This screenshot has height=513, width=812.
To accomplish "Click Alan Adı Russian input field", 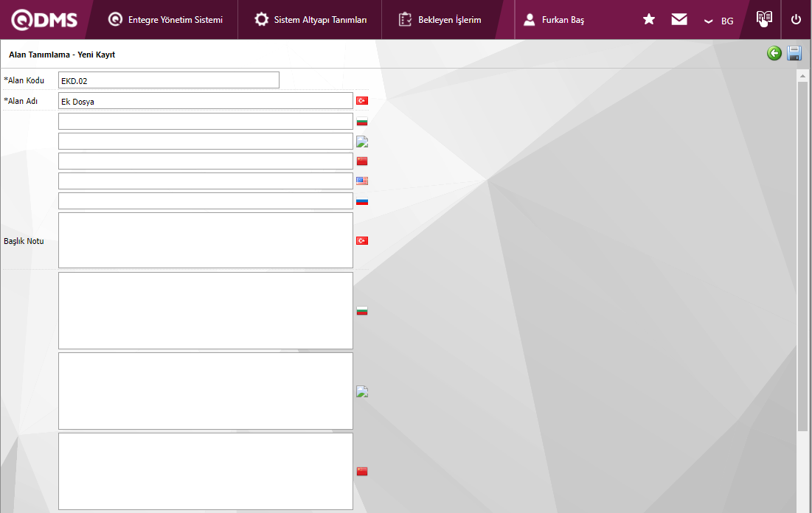I will click(x=206, y=201).
